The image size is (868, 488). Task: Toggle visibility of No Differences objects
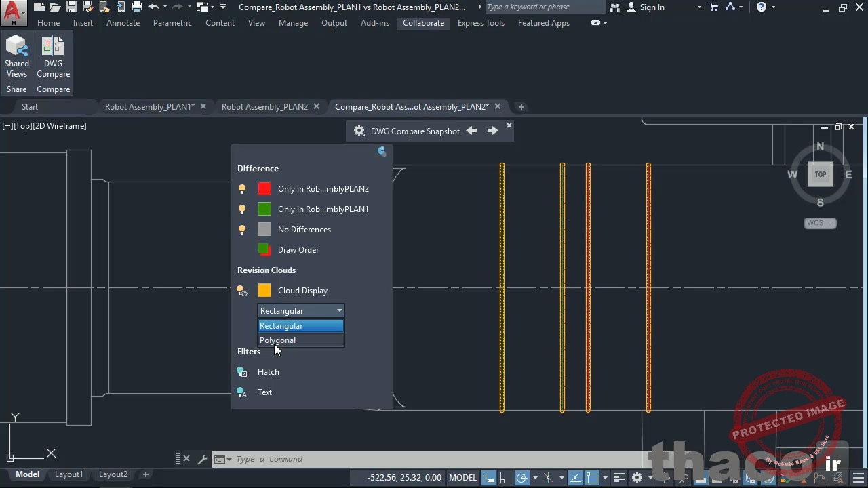pyautogui.click(x=242, y=230)
